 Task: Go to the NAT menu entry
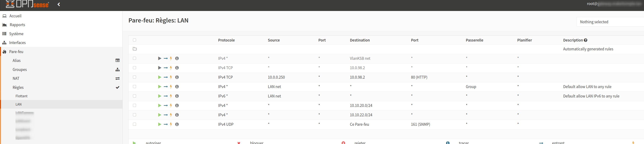[x=16, y=78]
